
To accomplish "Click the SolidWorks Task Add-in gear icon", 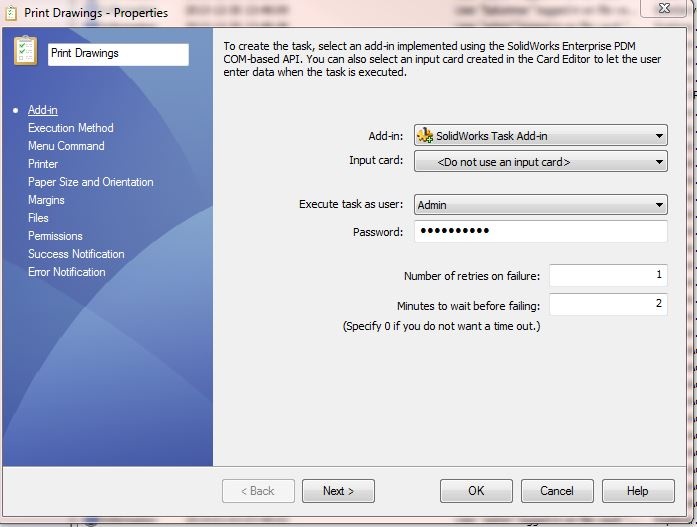I will click(x=425, y=136).
